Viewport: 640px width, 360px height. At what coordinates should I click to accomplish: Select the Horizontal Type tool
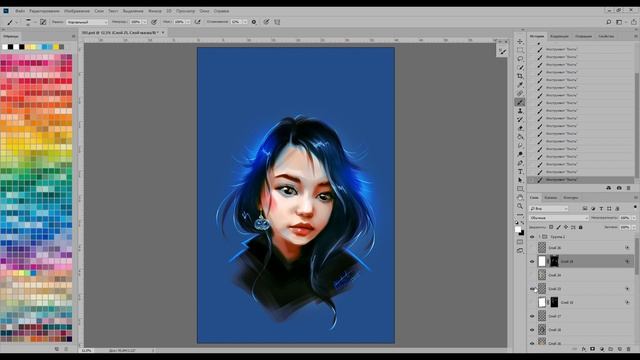[520, 171]
